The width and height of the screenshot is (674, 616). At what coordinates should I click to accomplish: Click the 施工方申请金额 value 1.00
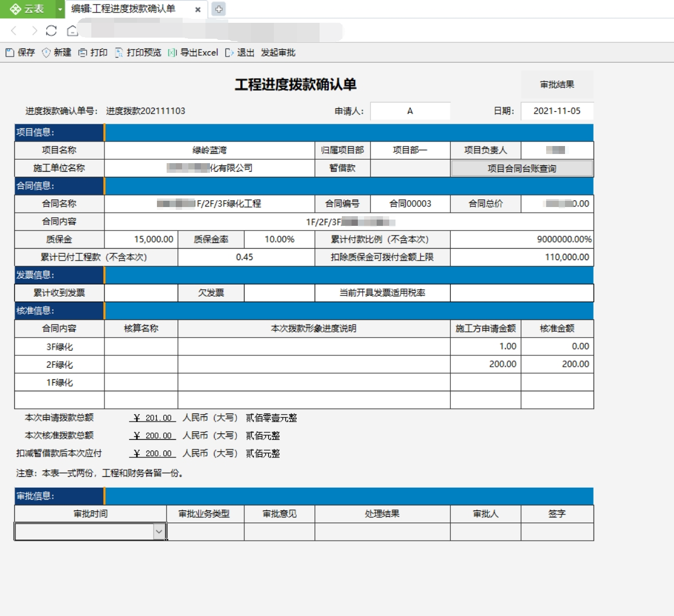486,346
